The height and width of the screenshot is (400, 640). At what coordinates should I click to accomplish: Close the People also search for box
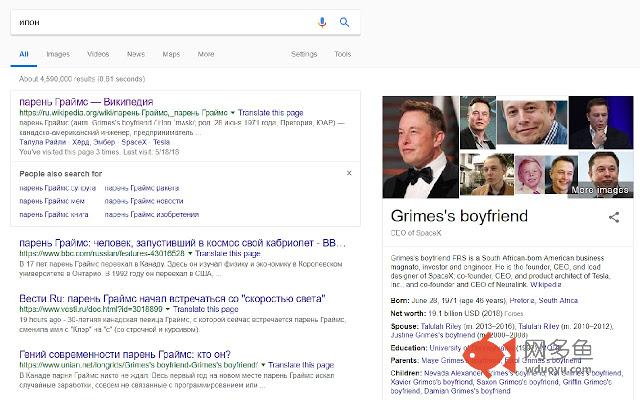click(349, 173)
